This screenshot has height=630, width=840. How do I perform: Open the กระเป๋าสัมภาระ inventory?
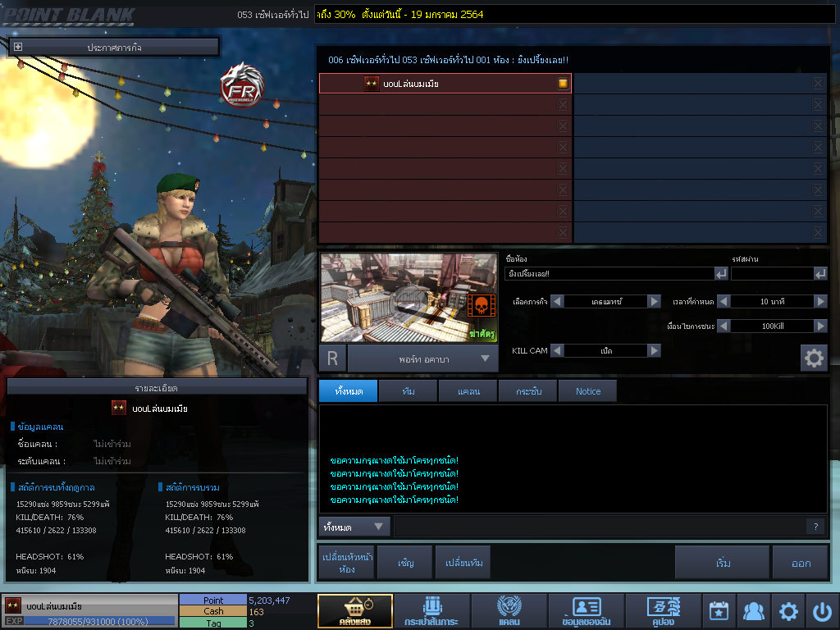pos(431,610)
